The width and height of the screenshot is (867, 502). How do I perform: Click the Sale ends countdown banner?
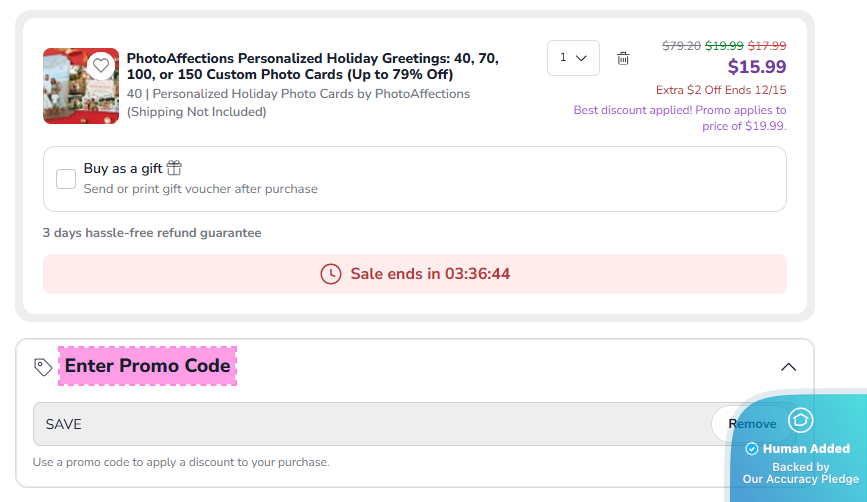tap(414, 274)
